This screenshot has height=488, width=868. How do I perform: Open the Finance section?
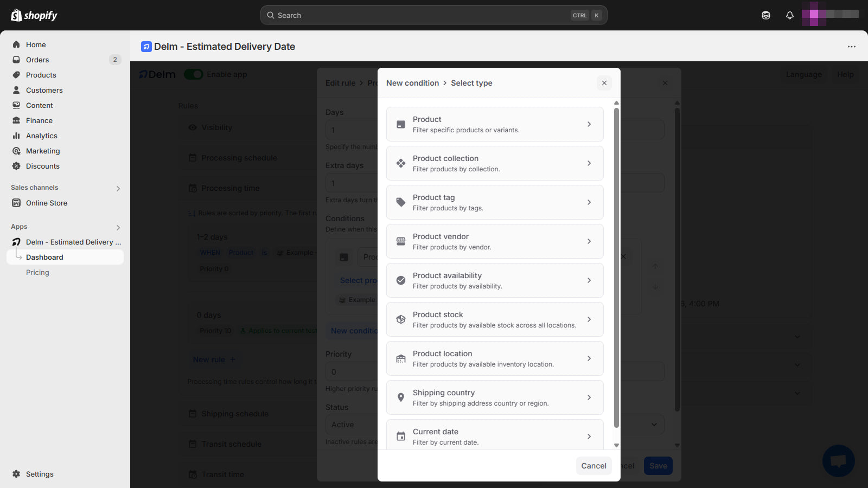coord(65,120)
